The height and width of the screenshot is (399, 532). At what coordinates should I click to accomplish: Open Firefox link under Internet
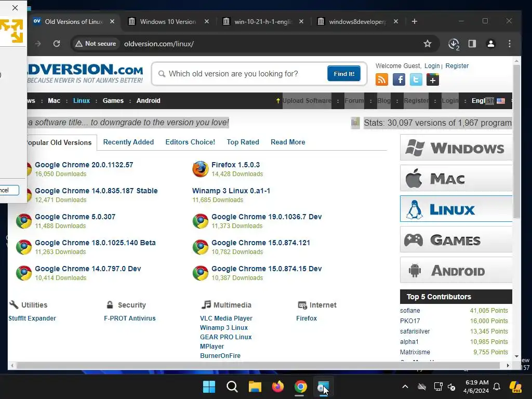(x=307, y=318)
